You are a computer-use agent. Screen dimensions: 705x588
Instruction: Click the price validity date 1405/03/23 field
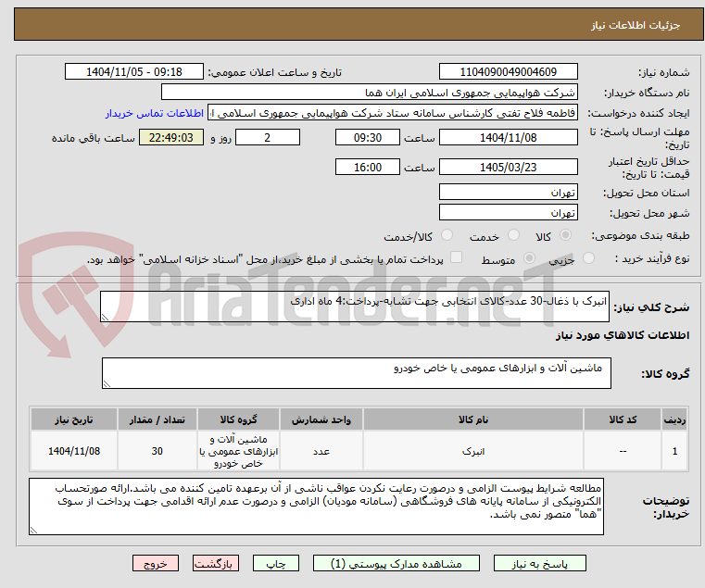508,167
